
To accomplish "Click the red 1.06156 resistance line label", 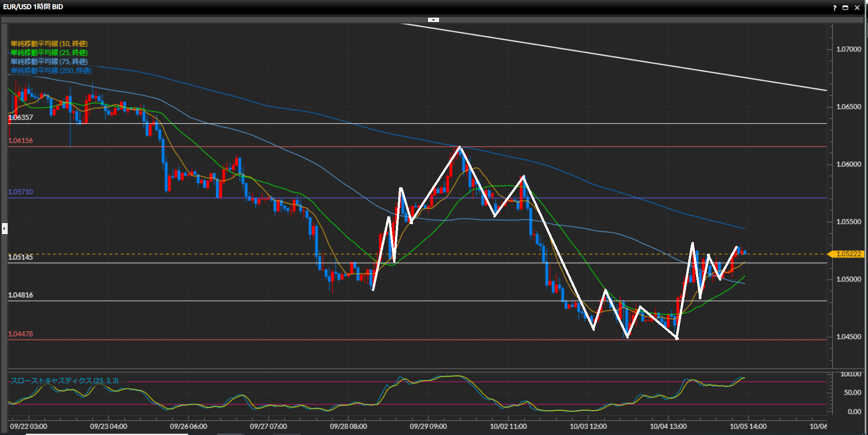I will point(21,141).
